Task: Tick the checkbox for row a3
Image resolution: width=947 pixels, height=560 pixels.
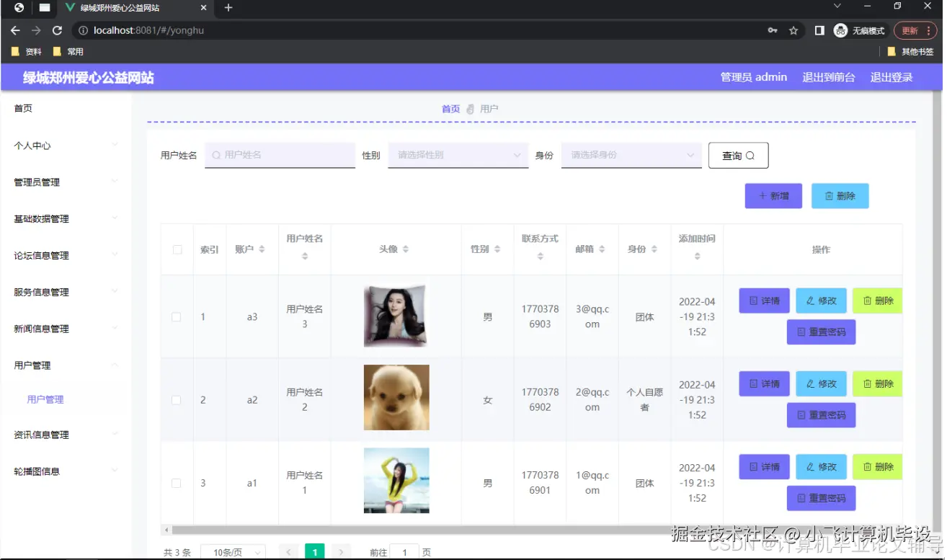Action: 177,317
